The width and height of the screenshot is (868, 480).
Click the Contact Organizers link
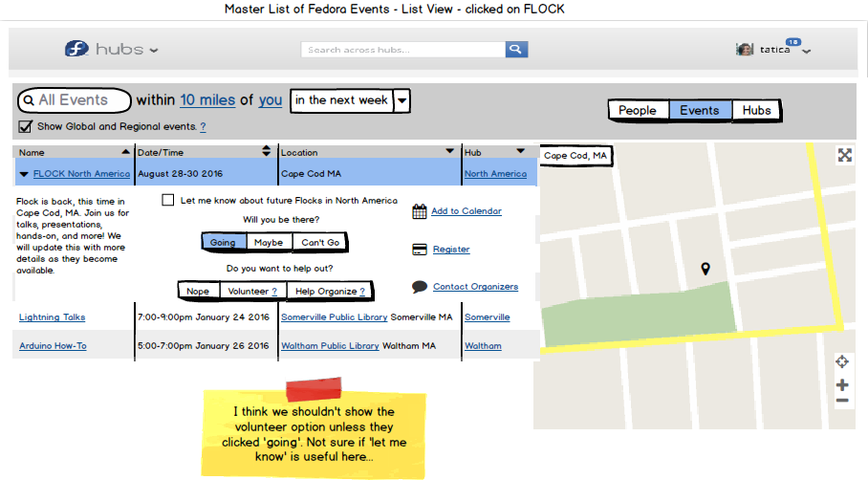coord(475,286)
